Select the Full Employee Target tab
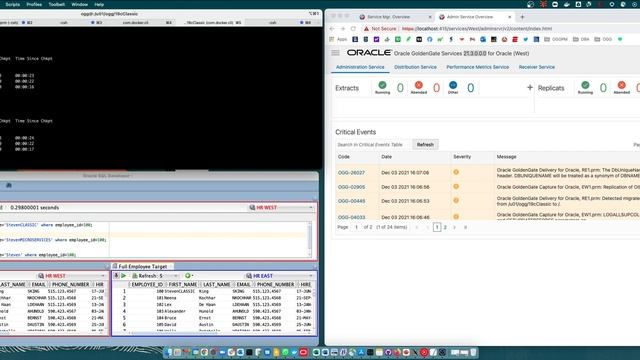This screenshot has width=640, height=360. pyautogui.click(x=142, y=267)
